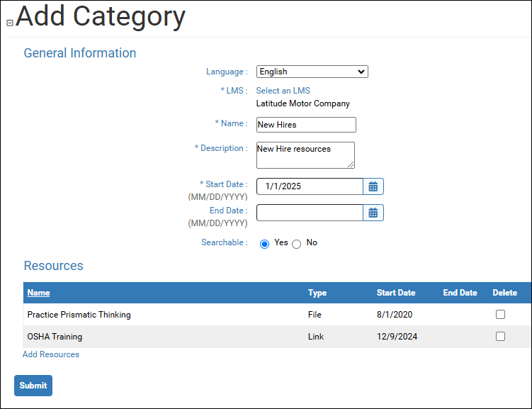The height and width of the screenshot is (409, 532).
Task: Select the Practice Prismatic Thinking row
Action: (79, 315)
